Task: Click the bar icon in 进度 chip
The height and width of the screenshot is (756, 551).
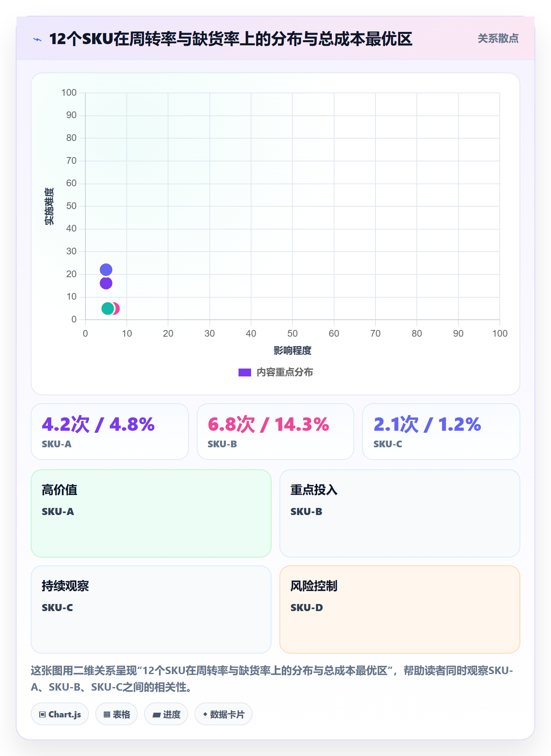Action: point(157,715)
